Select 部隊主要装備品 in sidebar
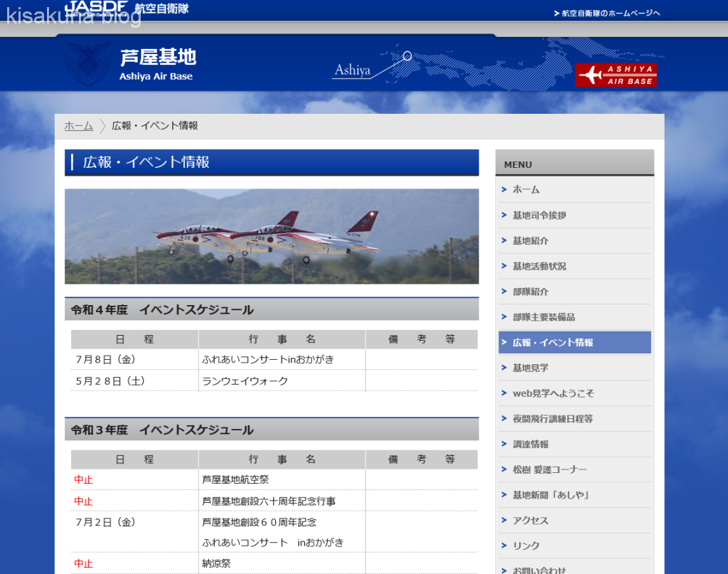Screen dimensions: 728x574 pyautogui.click(x=543, y=317)
